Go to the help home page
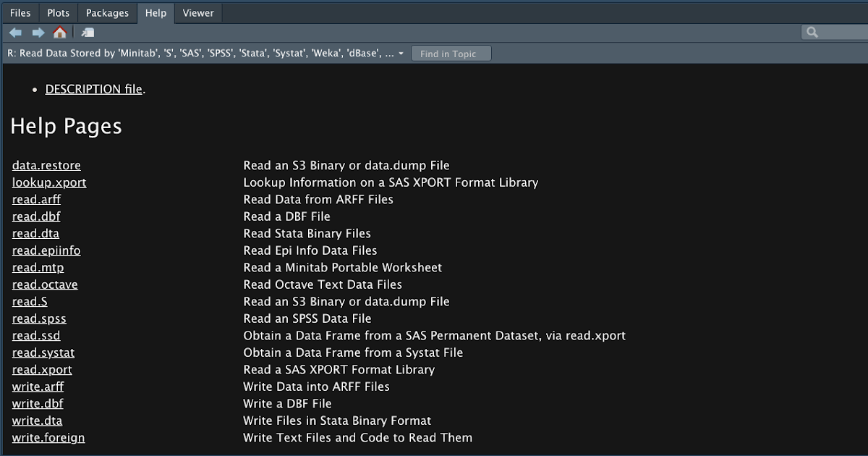The width and height of the screenshot is (868, 456). click(60, 32)
